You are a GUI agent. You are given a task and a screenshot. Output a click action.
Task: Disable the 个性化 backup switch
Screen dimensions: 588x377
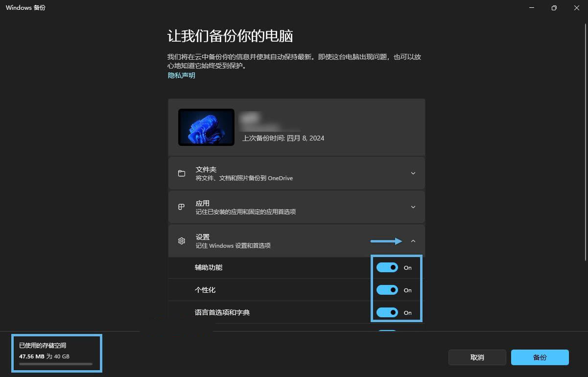click(387, 290)
